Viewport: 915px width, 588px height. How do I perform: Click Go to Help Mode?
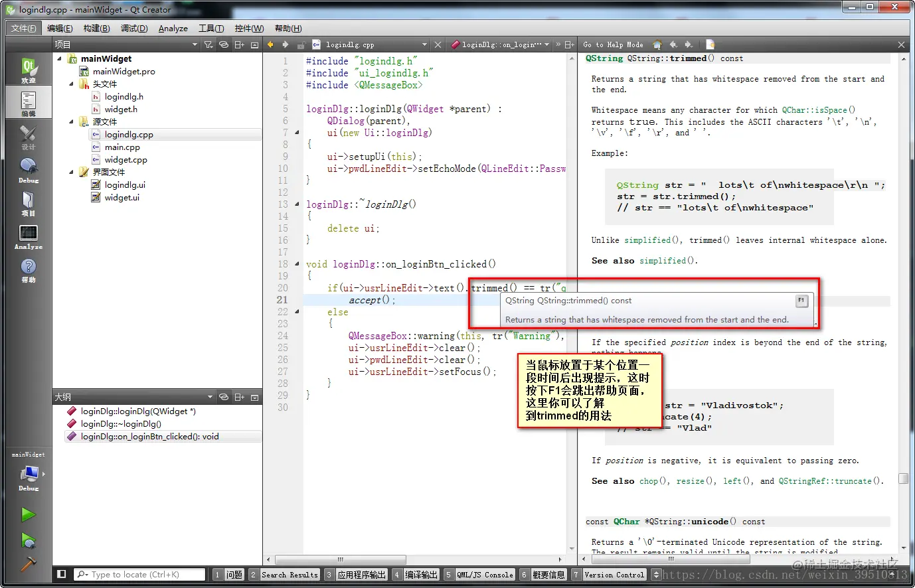tap(613, 44)
